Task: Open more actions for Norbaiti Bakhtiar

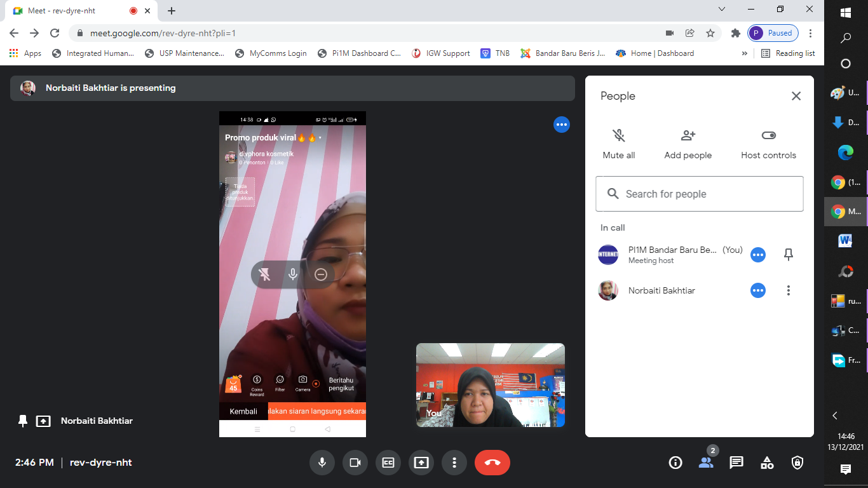Action: tap(789, 290)
